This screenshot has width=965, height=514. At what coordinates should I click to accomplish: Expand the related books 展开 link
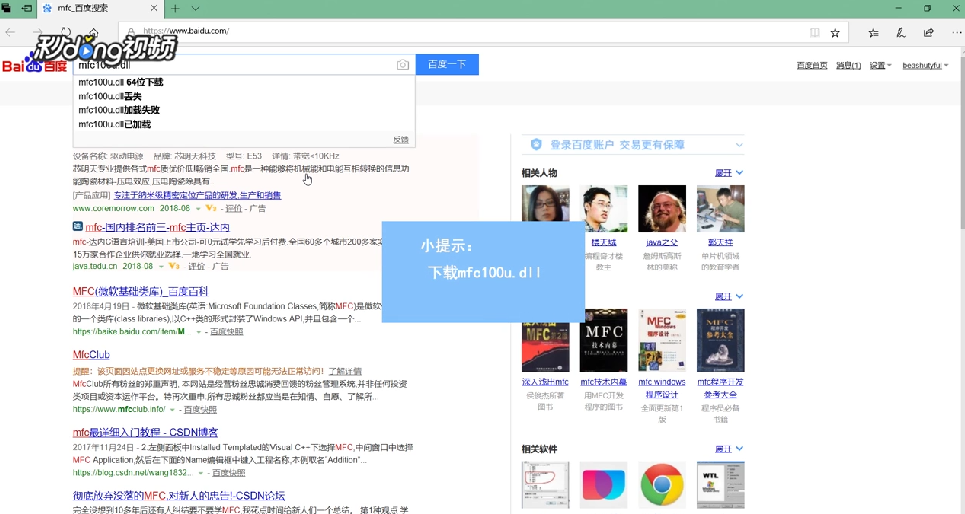pos(729,297)
